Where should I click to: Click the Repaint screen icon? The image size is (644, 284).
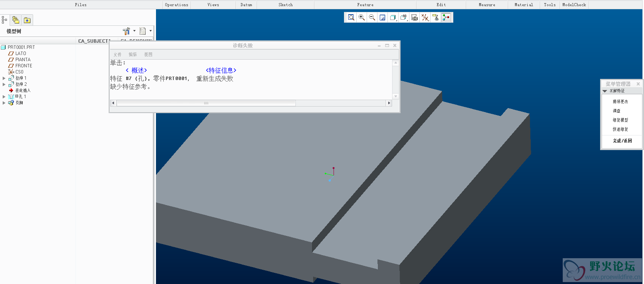[382, 17]
